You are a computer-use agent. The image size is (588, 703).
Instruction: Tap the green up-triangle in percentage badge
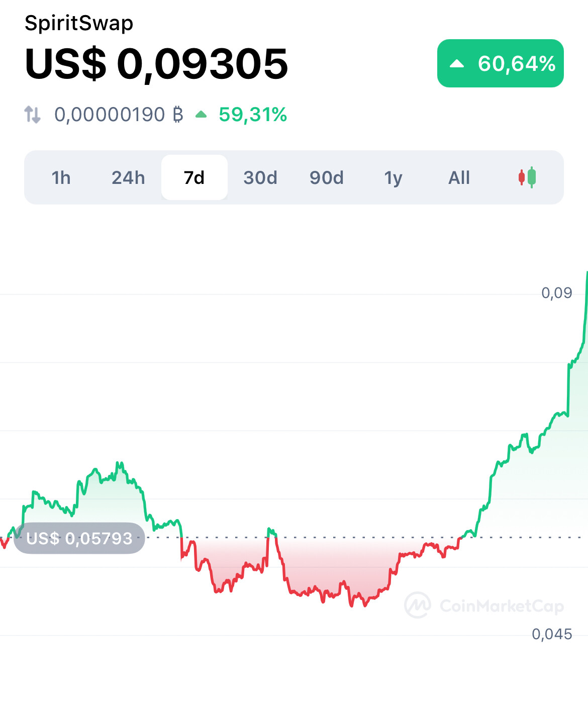457,63
